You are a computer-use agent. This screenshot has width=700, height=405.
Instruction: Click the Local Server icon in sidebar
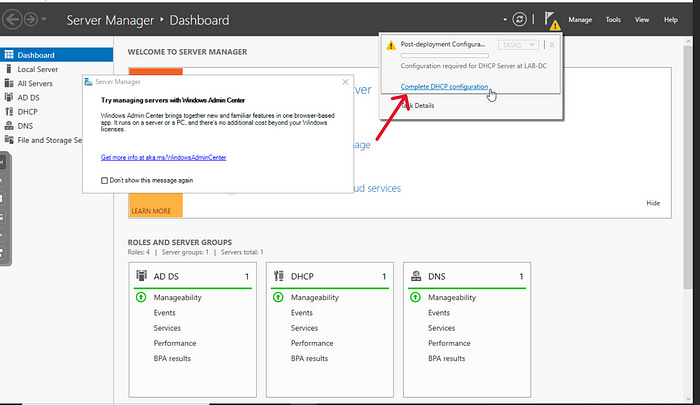(x=8, y=69)
